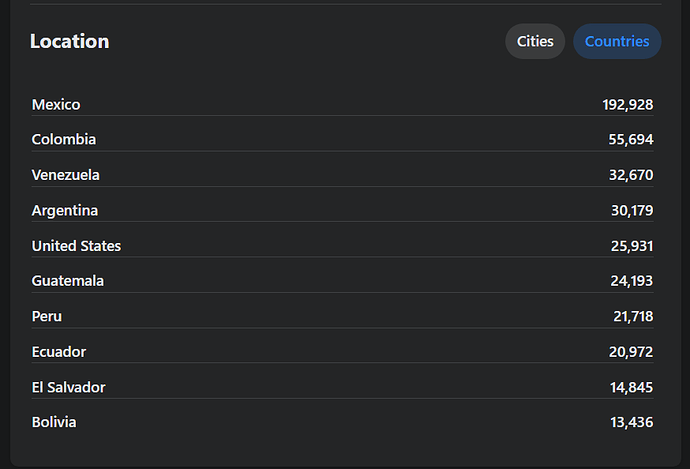Click the 14,845 El Salvador figure
The height and width of the screenshot is (469, 690).
(631, 387)
